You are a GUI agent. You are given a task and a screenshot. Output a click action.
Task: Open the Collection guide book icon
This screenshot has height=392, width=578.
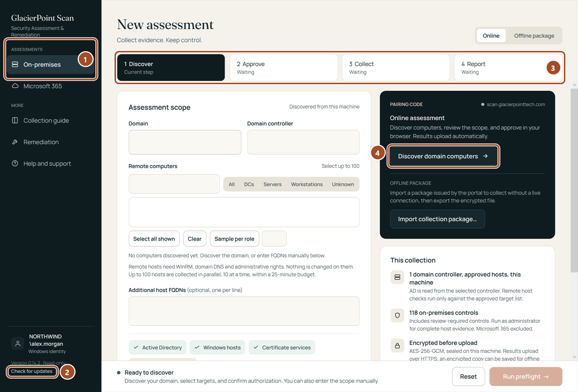(x=15, y=120)
